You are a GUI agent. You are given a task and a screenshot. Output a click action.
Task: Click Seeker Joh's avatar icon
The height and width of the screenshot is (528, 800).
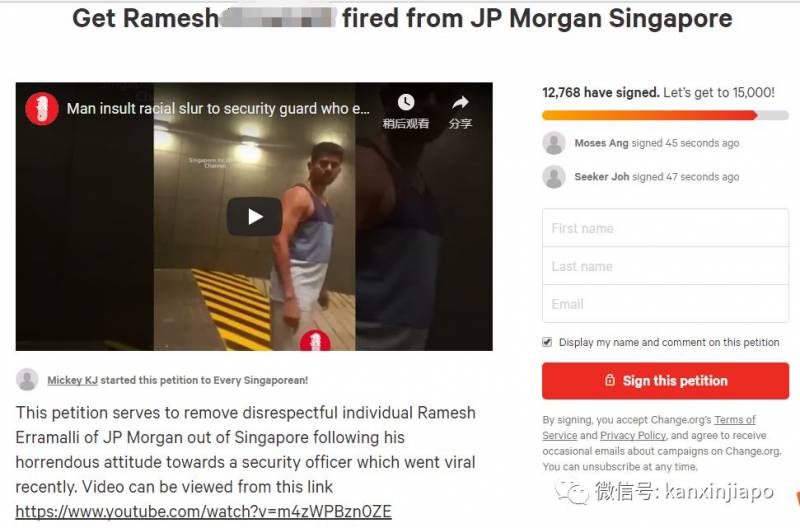coord(554,177)
